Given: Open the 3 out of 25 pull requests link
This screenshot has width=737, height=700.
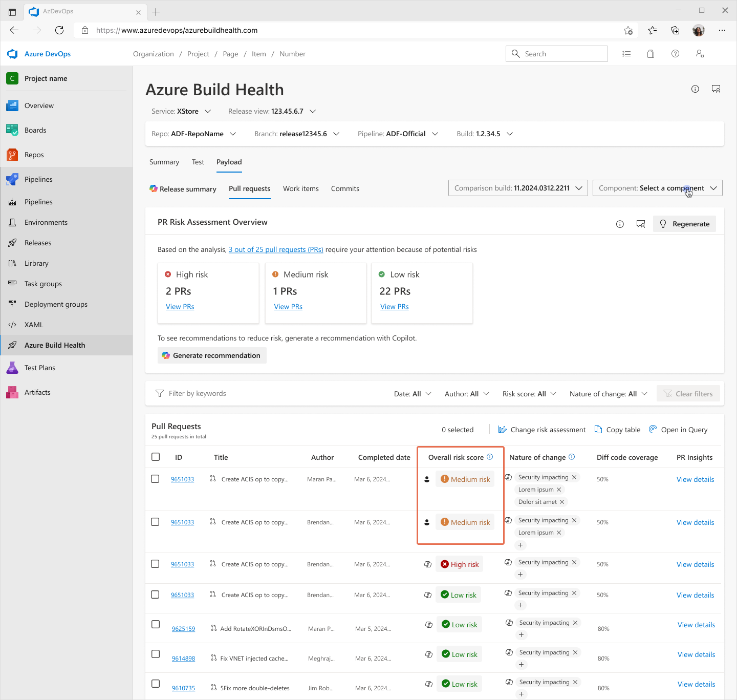Looking at the screenshot, I should point(276,249).
